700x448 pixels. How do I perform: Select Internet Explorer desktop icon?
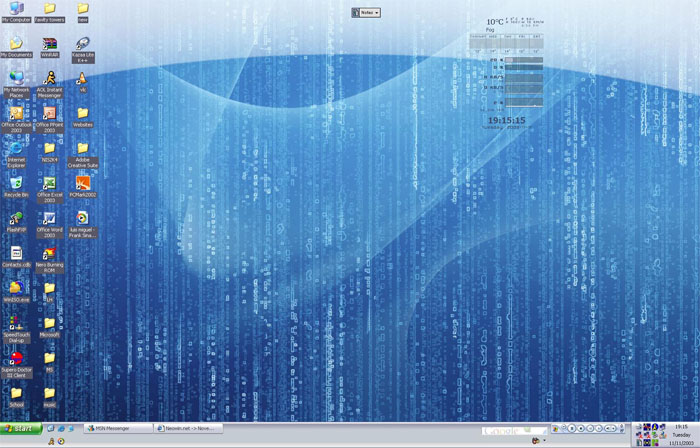17,154
